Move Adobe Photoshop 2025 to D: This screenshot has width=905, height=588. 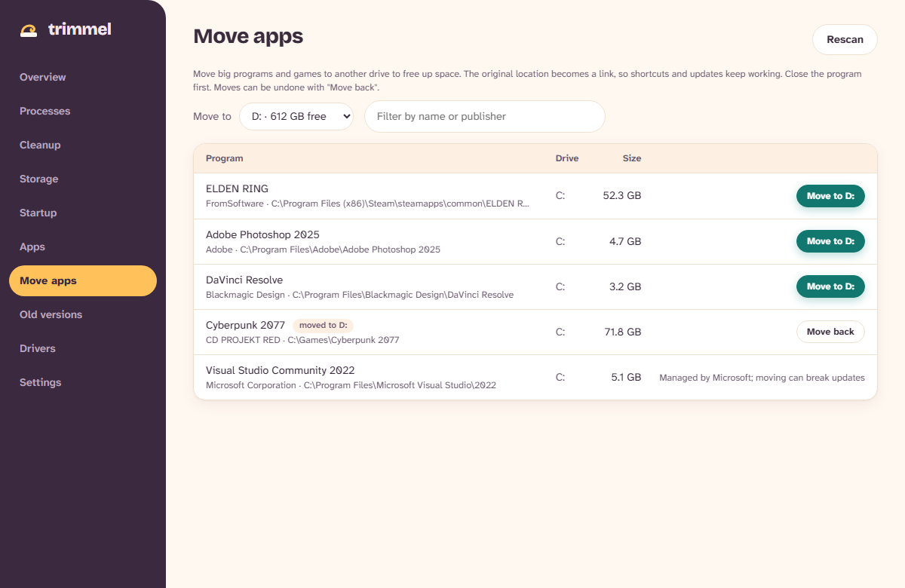830,241
